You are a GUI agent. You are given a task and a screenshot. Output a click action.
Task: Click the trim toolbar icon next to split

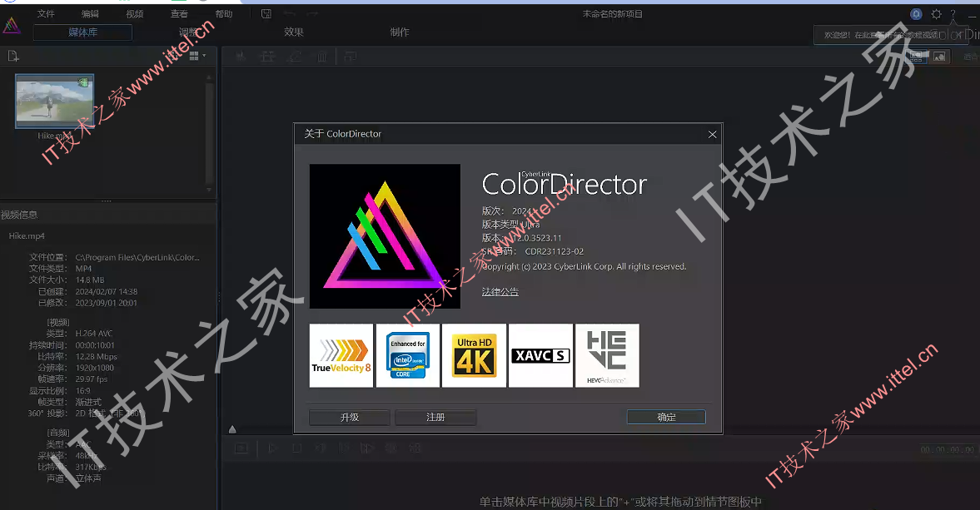(267, 57)
